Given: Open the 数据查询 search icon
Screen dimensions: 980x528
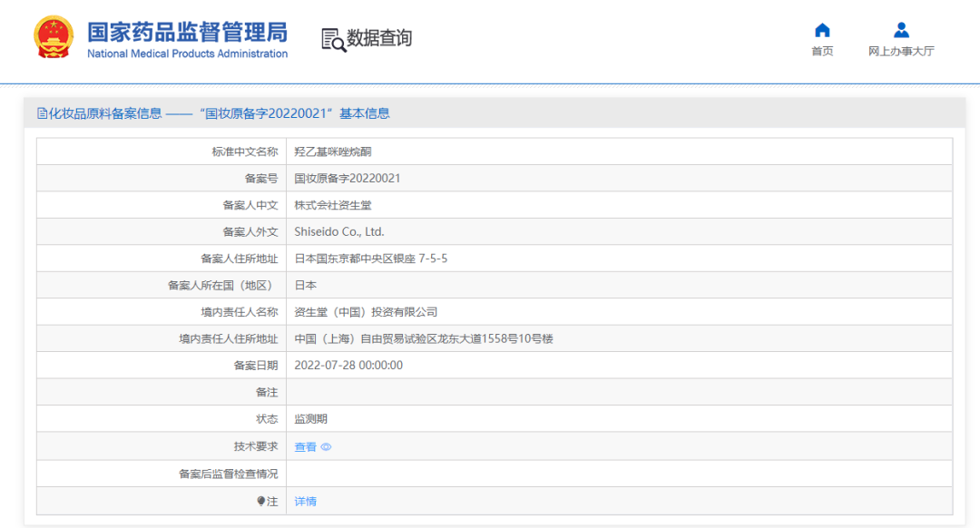Looking at the screenshot, I should (x=334, y=39).
